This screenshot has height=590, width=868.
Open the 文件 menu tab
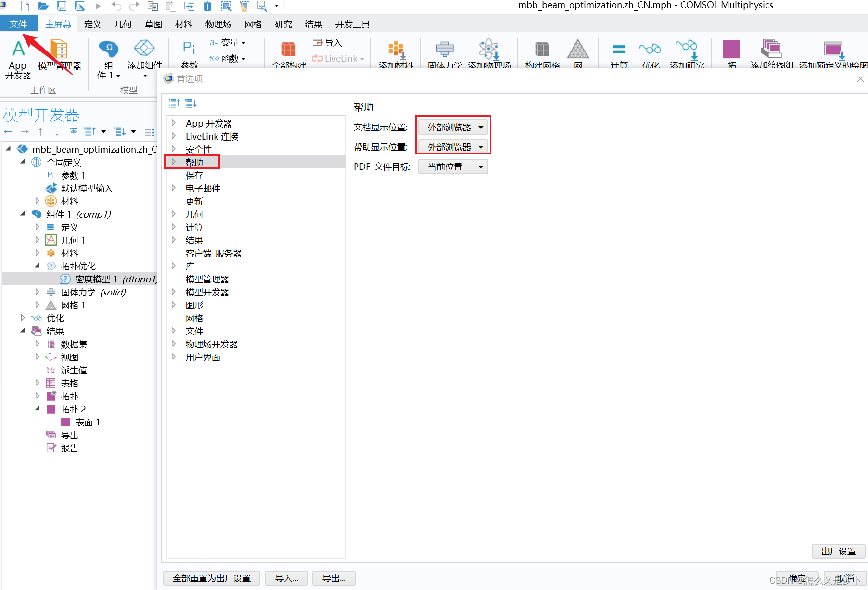(x=18, y=24)
